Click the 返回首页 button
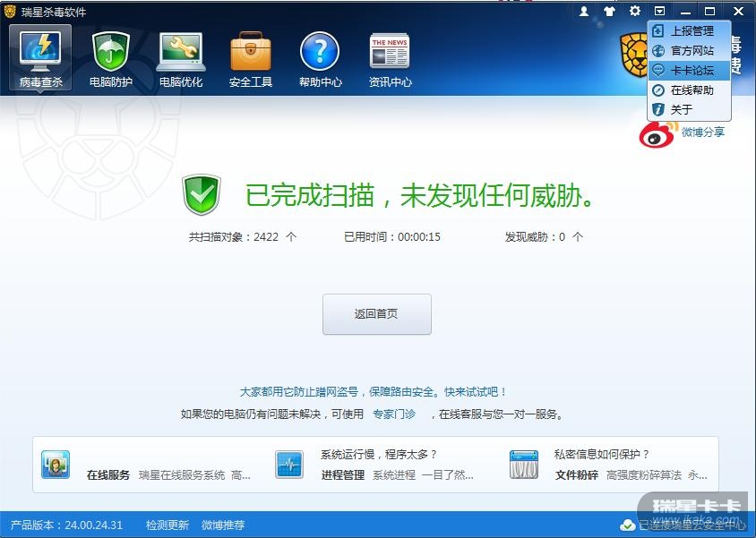Viewport: 756px width, 538px height. pos(376,314)
